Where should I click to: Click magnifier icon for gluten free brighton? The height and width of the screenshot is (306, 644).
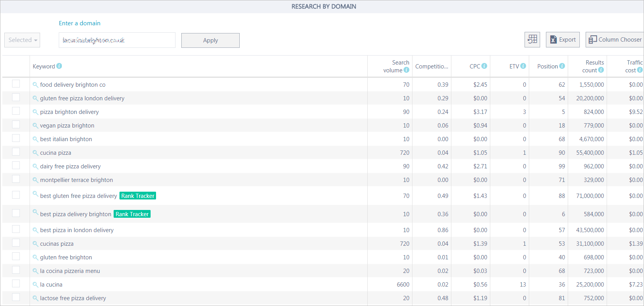tap(35, 257)
